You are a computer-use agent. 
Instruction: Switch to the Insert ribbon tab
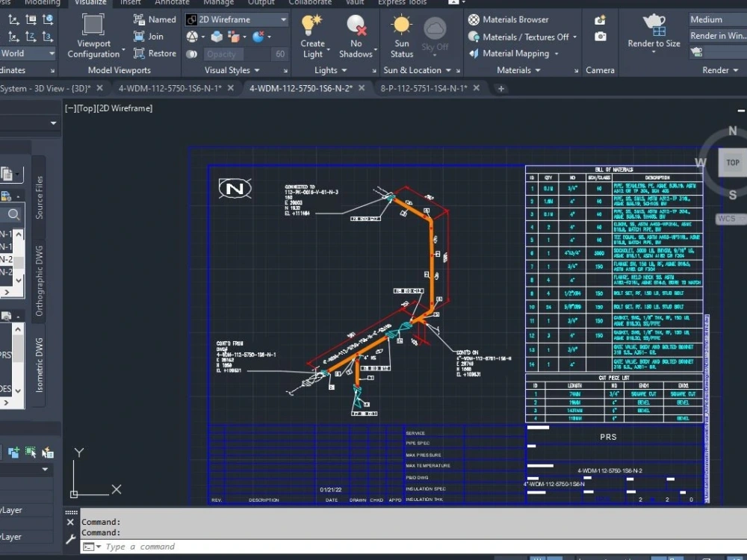130,2
